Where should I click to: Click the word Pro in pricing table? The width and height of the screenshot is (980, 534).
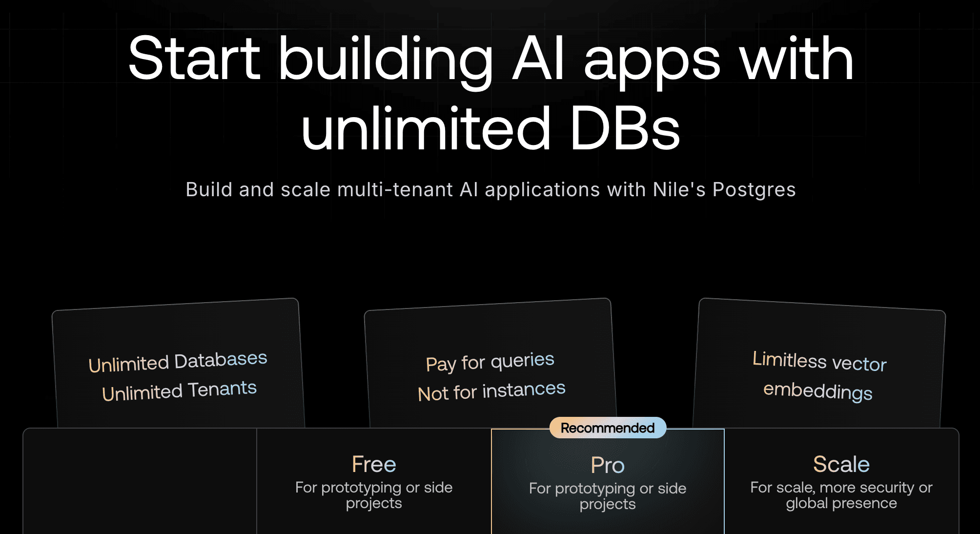pos(607,465)
